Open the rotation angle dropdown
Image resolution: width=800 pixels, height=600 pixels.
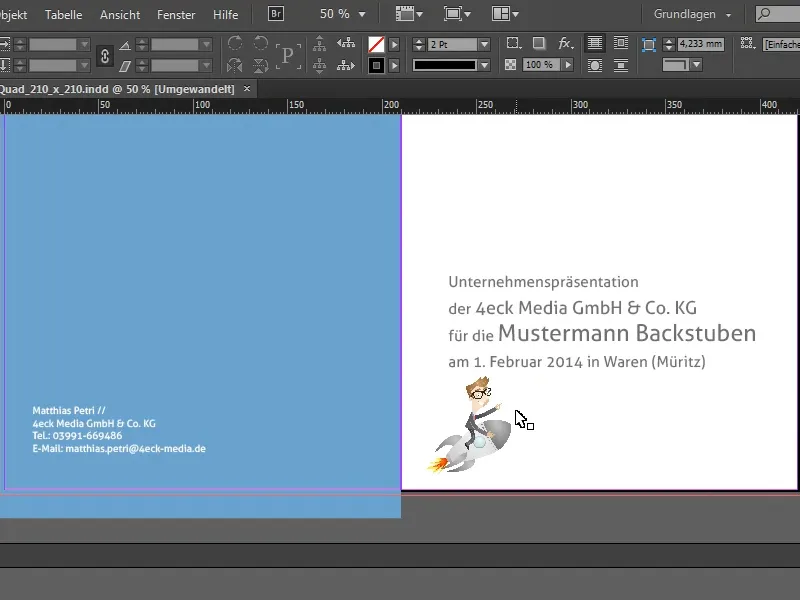206,45
